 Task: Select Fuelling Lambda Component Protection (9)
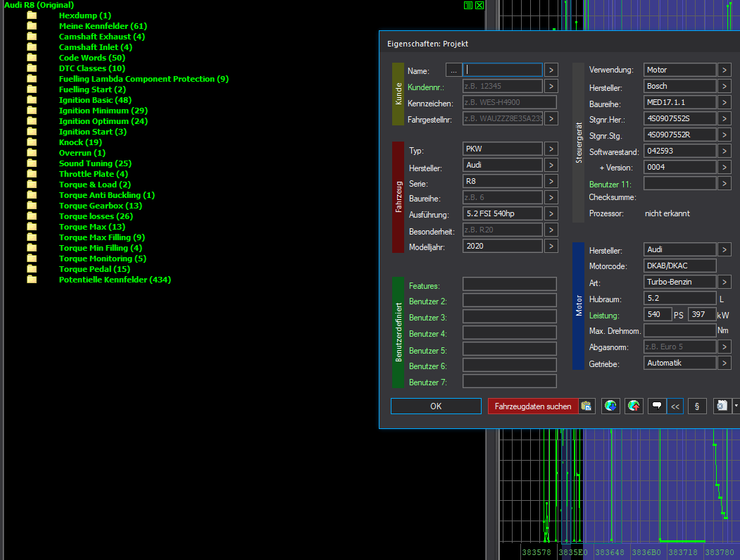144,79
